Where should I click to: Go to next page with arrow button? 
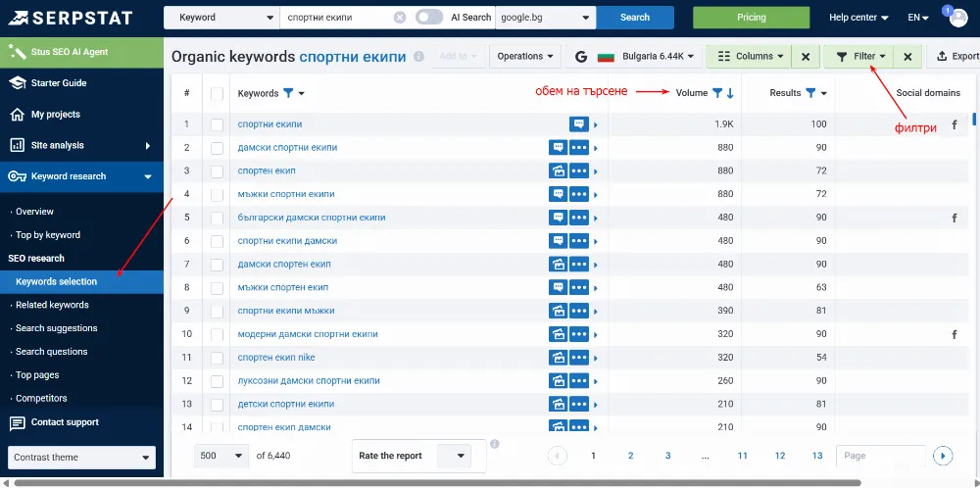[x=943, y=456]
